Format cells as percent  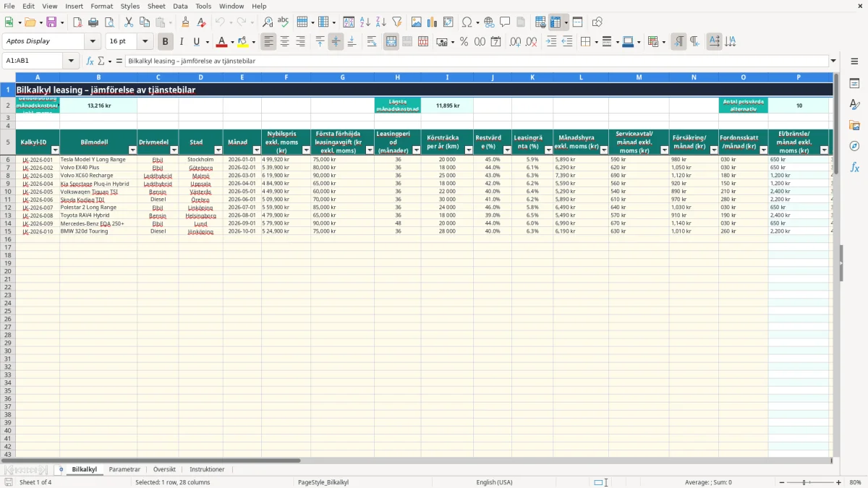(464, 42)
